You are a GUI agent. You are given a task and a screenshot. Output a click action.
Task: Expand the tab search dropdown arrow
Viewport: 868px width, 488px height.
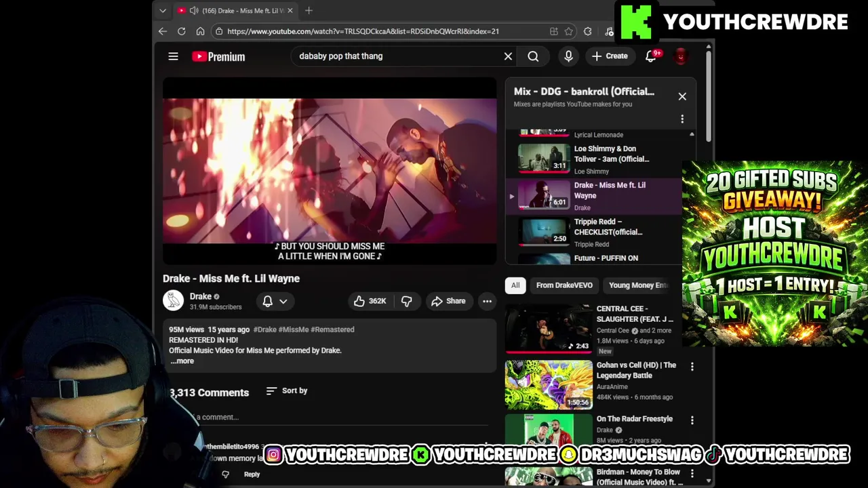(163, 10)
